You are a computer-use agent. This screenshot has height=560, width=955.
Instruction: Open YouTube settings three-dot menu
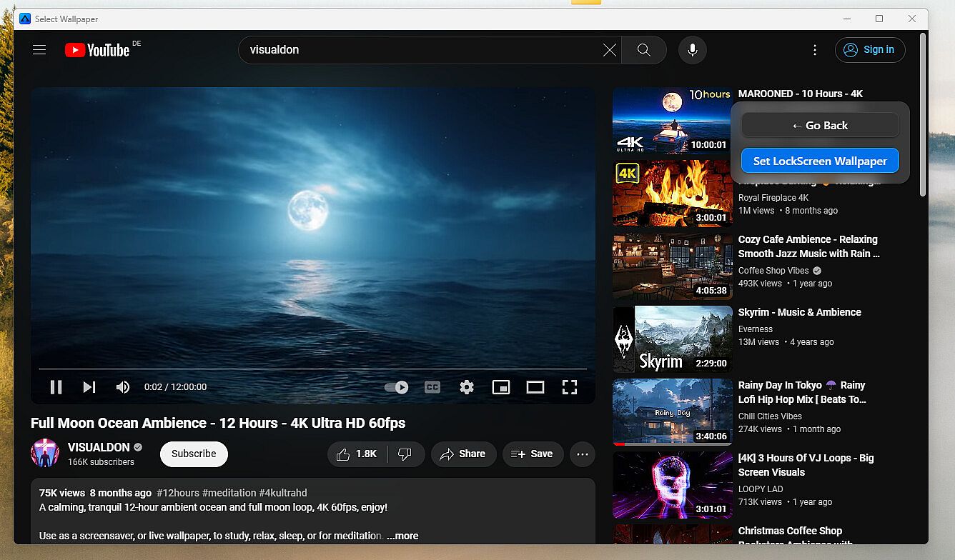point(815,50)
